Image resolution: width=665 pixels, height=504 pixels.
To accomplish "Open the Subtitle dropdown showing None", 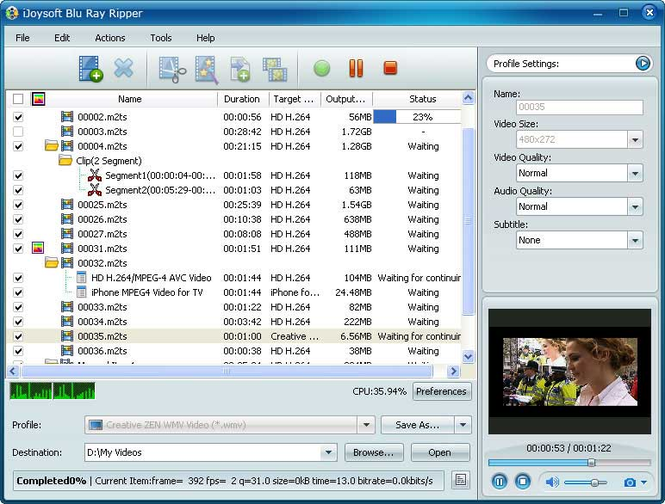I will (635, 241).
